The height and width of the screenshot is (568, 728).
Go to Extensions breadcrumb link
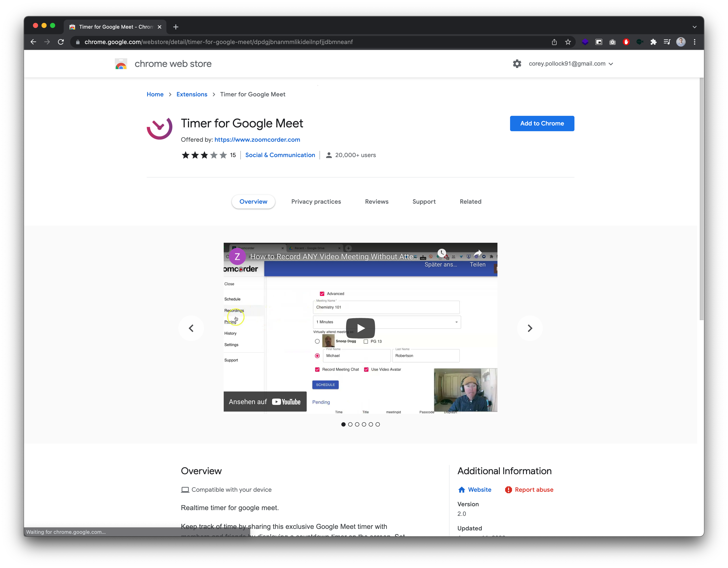click(192, 95)
